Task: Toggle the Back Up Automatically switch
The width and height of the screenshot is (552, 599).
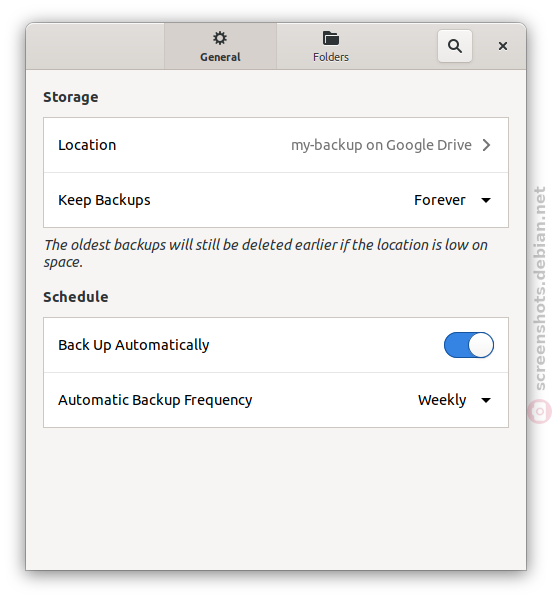Action: tap(469, 345)
